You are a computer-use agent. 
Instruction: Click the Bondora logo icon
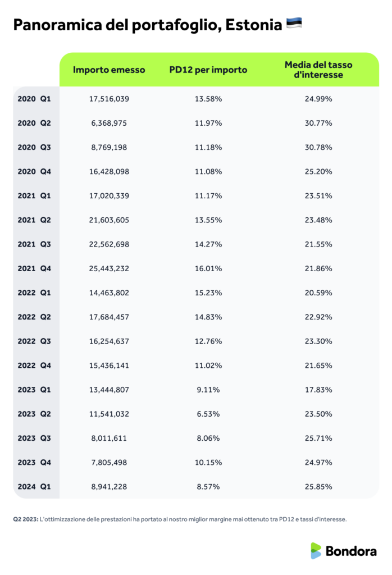[316, 551]
